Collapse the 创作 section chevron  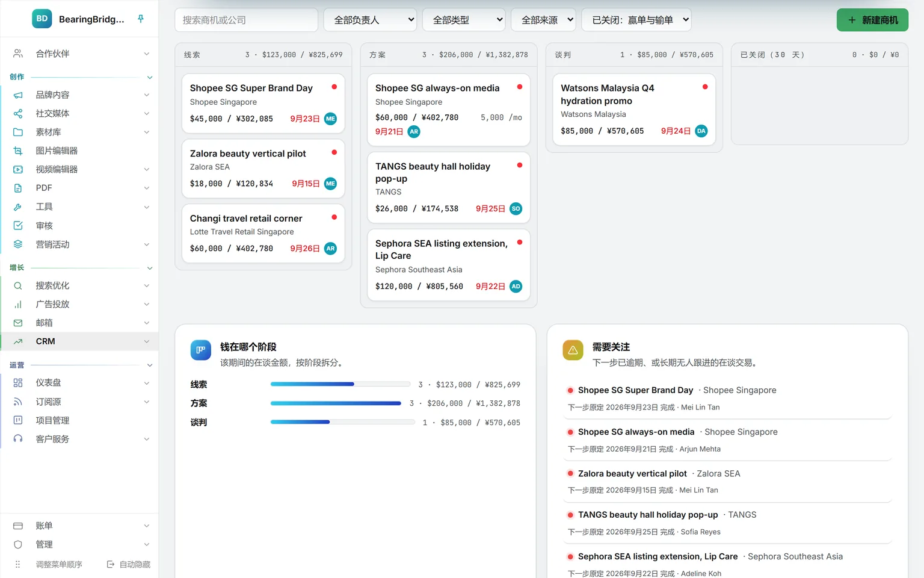(150, 77)
